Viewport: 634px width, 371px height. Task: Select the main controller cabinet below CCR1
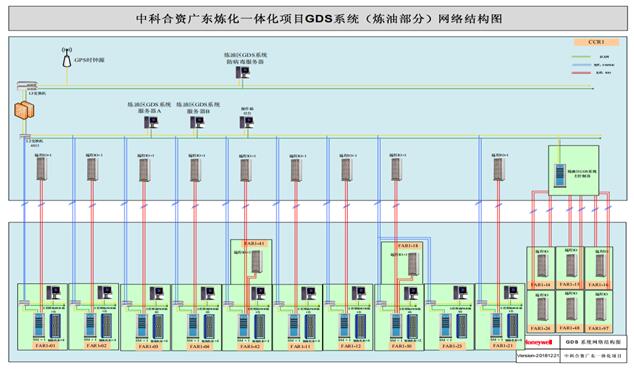(x=560, y=175)
